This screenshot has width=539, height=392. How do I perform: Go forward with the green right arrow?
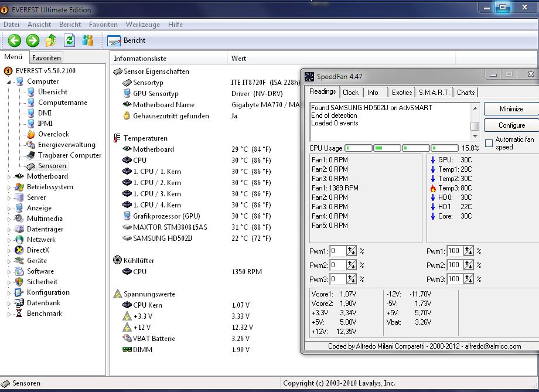pos(33,40)
